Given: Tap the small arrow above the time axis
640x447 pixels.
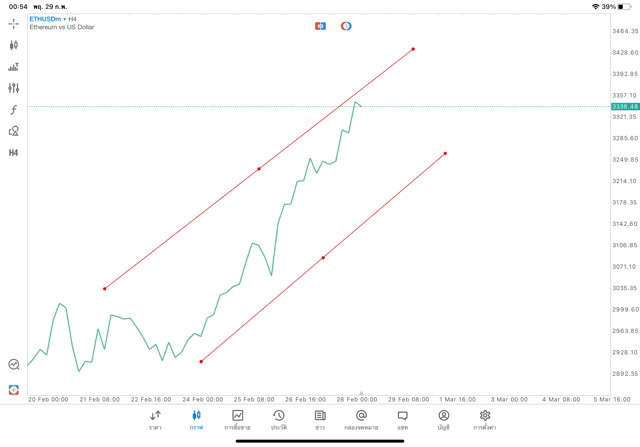Looking at the screenshot, I should [361, 394].
